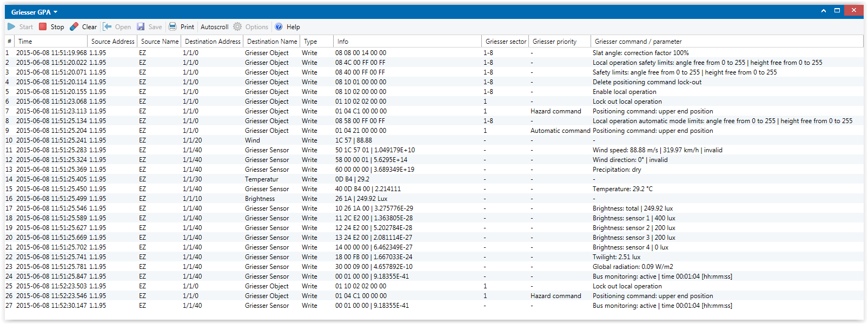Click the Help question mark icon
Image resolution: width=868 pixels, height=324 pixels.
click(279, 26)
